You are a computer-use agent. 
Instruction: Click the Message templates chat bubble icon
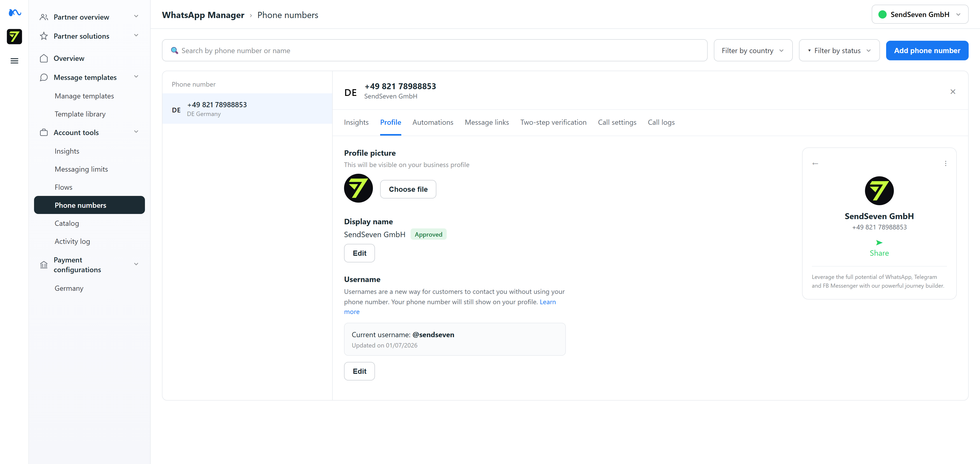coord(44,77)
